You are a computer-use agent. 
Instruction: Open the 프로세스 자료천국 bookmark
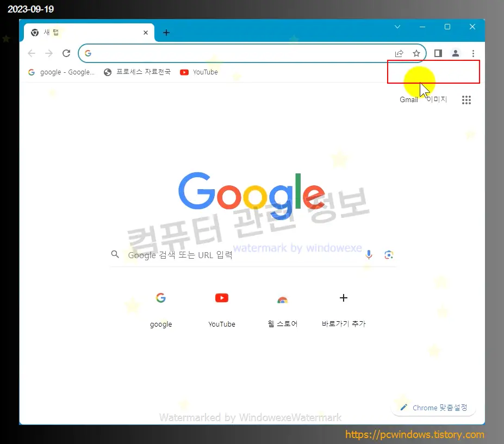[x=137, y=72]
